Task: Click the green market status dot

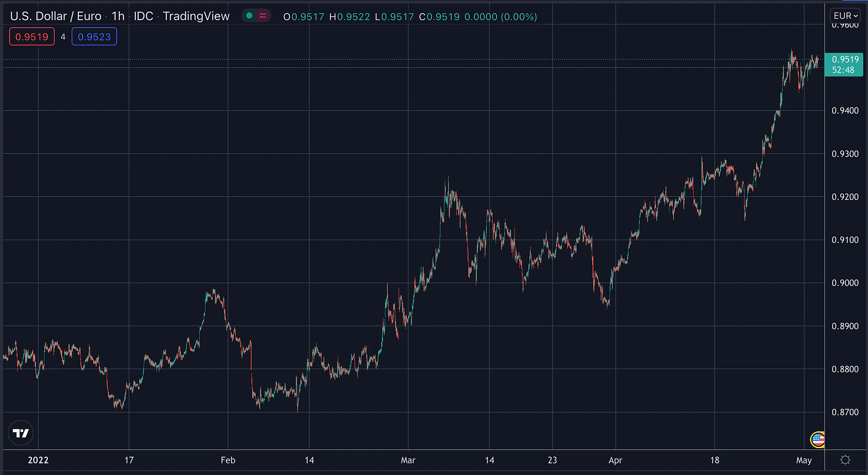Action: [249, 16]
